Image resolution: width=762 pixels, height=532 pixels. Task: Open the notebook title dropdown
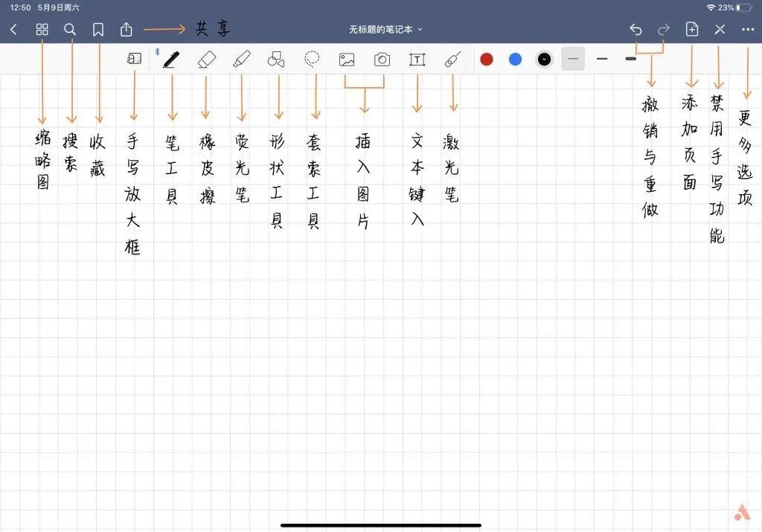[x=385, y=30]
